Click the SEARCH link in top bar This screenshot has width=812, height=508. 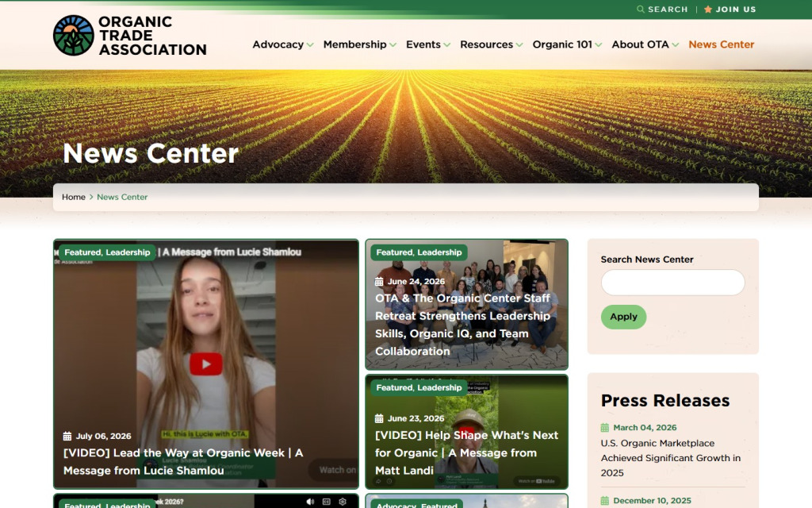click(668, 10)
